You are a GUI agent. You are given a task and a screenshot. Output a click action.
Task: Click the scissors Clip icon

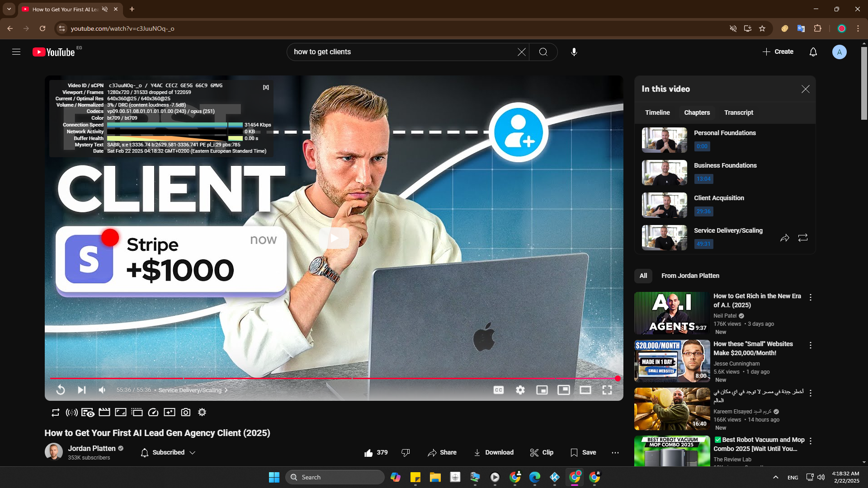tap(534, 452)
